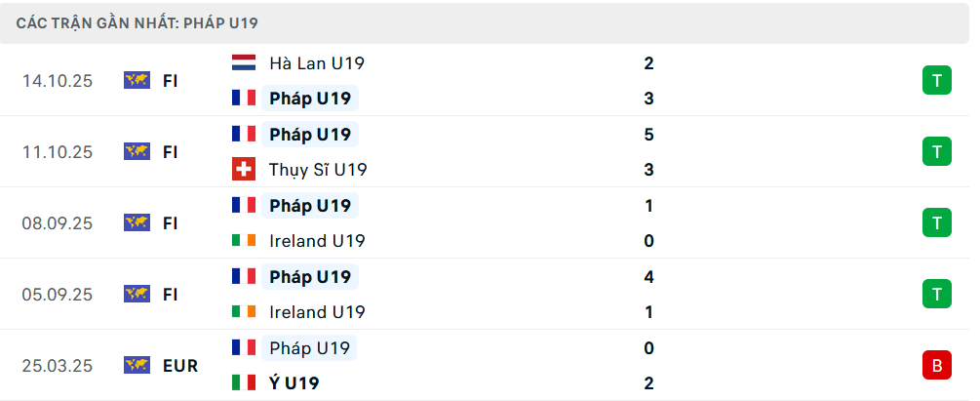
Task: Click the Italy flag beside Ý U19
Action: coord(244,383)
